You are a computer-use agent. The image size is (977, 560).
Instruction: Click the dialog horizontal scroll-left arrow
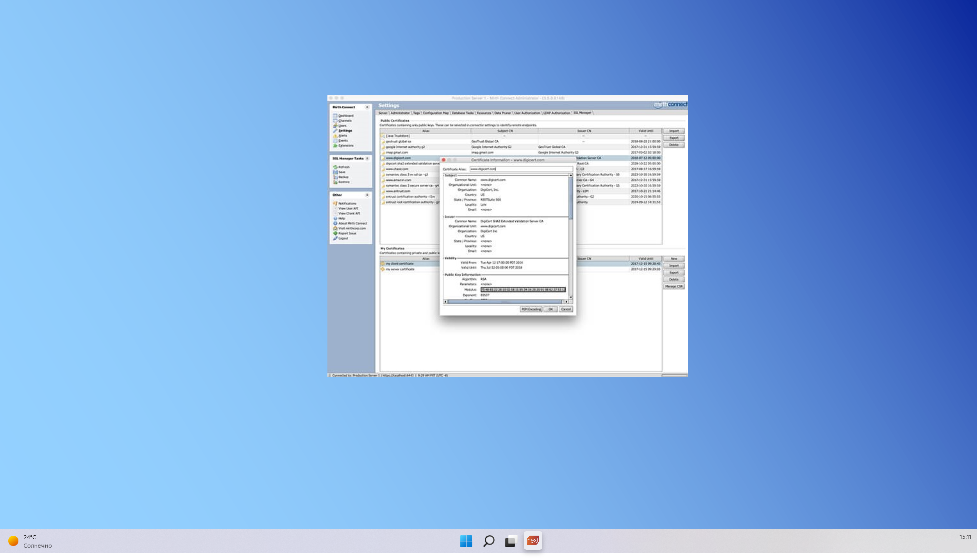coord(445,302)
